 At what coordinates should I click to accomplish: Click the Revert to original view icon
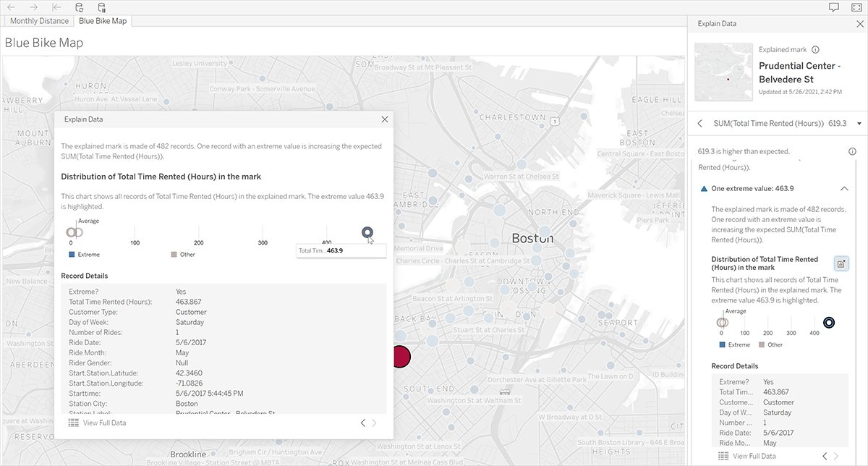[56, 7]
